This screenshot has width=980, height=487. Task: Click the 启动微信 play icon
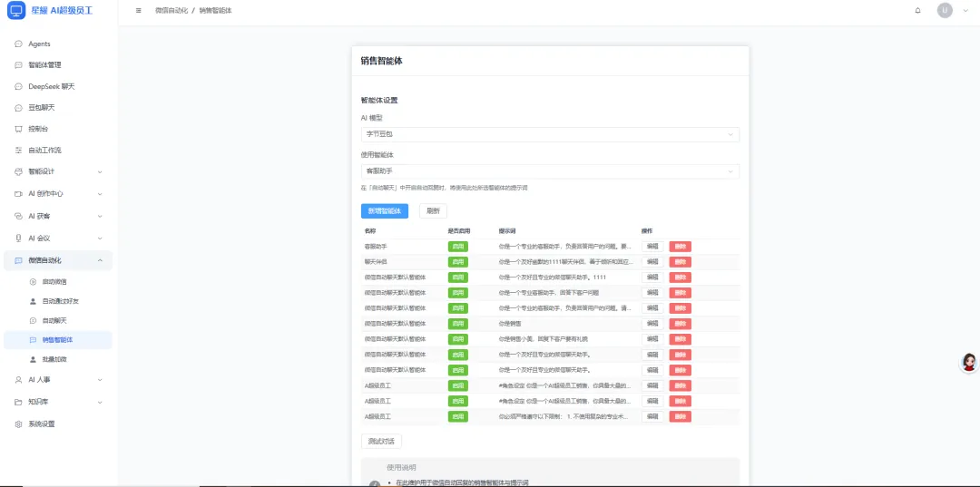coord(34,281)
